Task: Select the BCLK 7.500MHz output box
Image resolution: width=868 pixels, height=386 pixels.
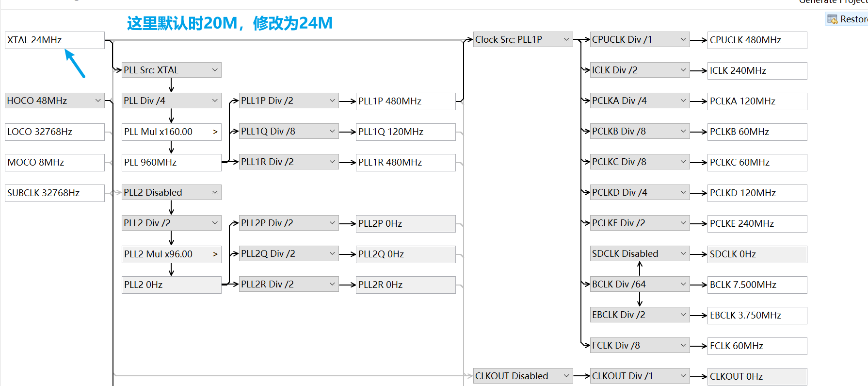Action: pyautogui.click(x=757, y=285)
